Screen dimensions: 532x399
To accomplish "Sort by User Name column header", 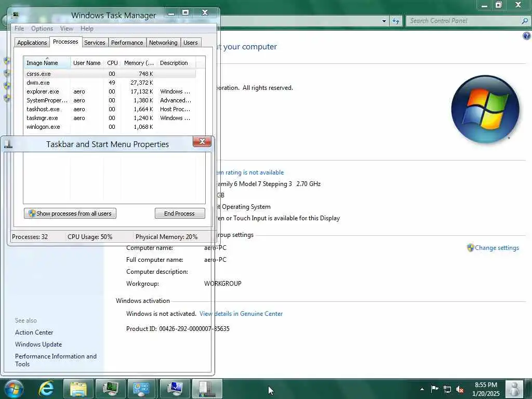I will click(87, 63).
